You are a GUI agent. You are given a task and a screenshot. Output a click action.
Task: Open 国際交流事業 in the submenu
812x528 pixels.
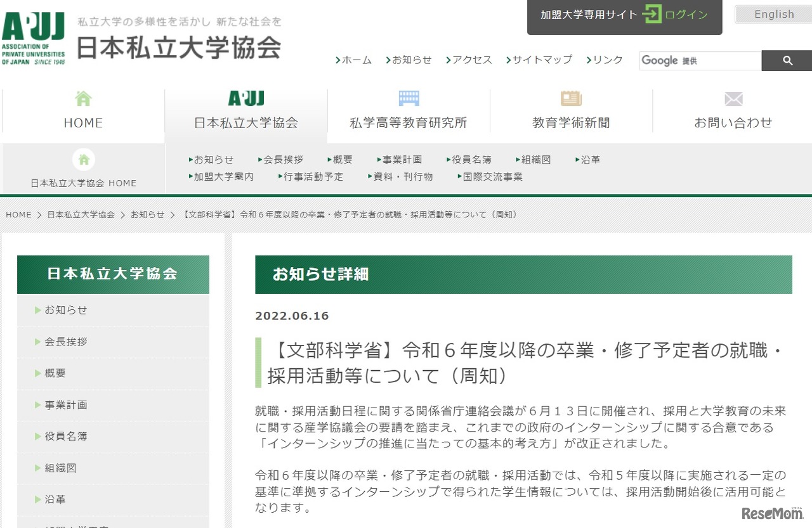(x=490, y=177)
